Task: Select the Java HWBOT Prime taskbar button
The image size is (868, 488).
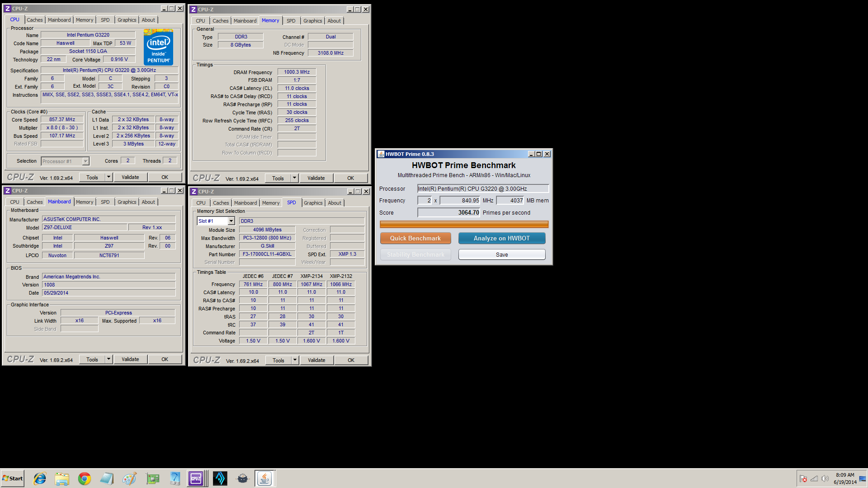Action: (x=264, y=478)
